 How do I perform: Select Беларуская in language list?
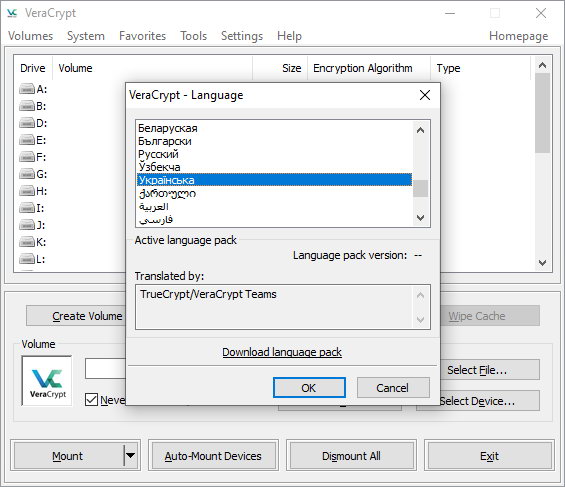(274, 128)
